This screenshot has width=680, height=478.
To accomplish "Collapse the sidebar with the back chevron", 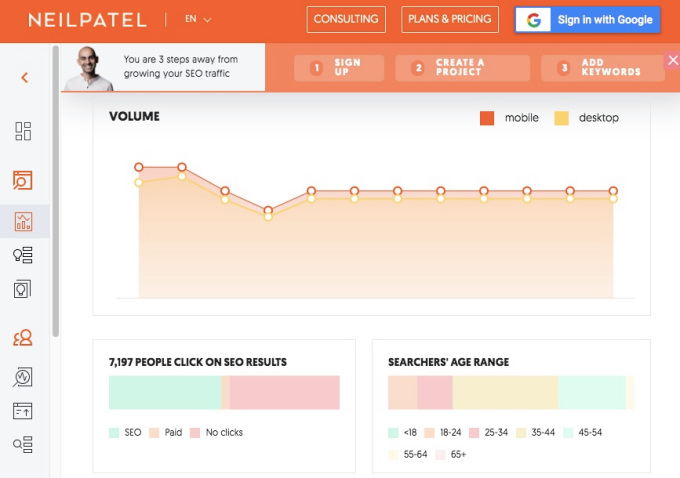I will [x=25, y=78].
